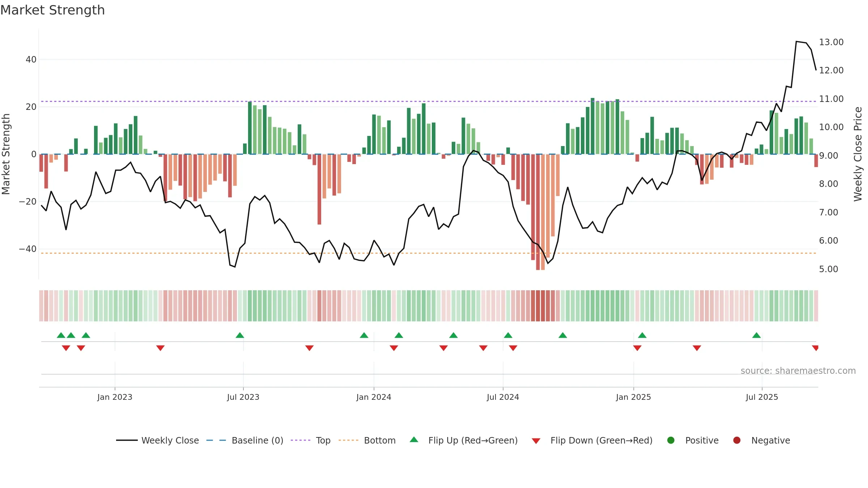
Task: Select the Flip Up marker just before Jan 2024
Action: coord(364,335)
